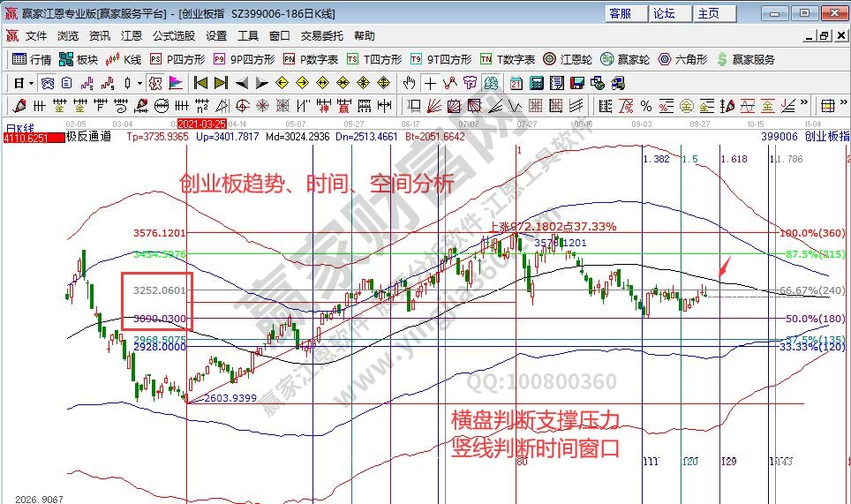Toggle the P四方形 price square view

(x=177, y=59)
